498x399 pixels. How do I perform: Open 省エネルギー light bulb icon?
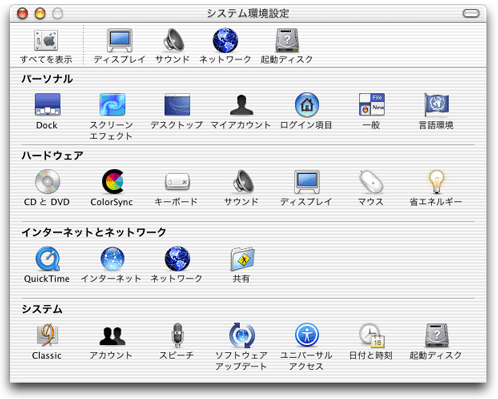[436, 182]
